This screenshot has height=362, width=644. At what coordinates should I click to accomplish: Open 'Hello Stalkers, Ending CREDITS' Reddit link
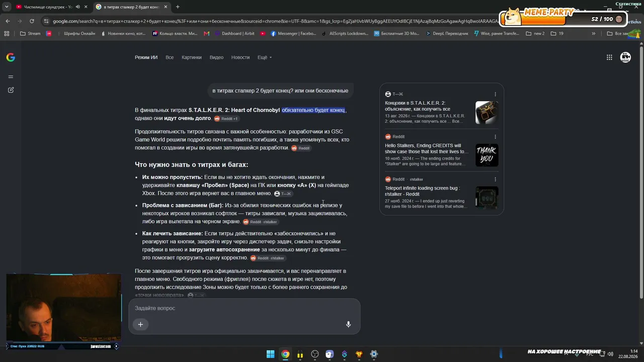pos(427,148)
